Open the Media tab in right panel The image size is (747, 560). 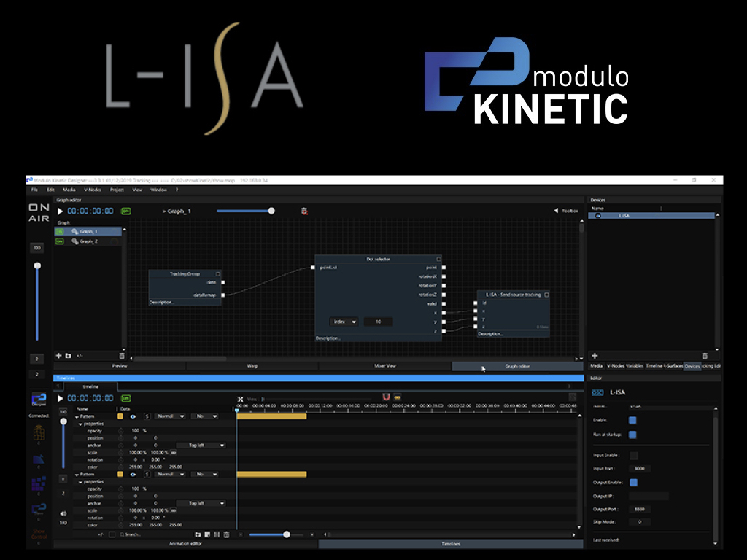tap(597, 366)
